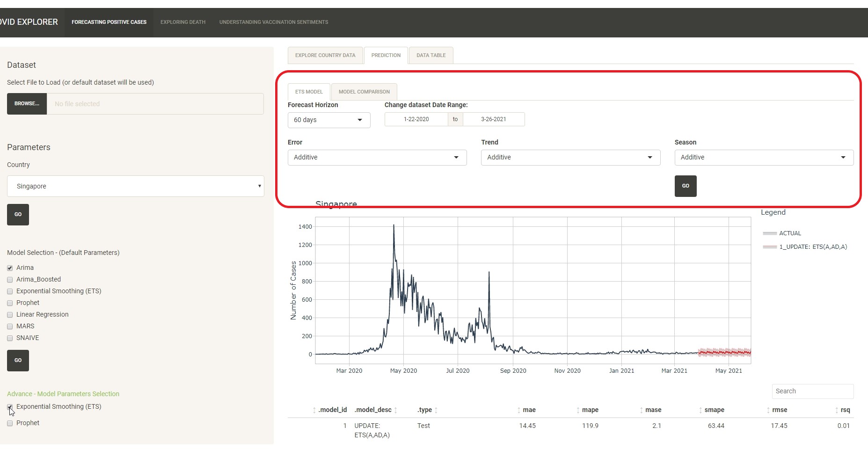
Task: Sort the table by smape column
Action: point(714,410)
